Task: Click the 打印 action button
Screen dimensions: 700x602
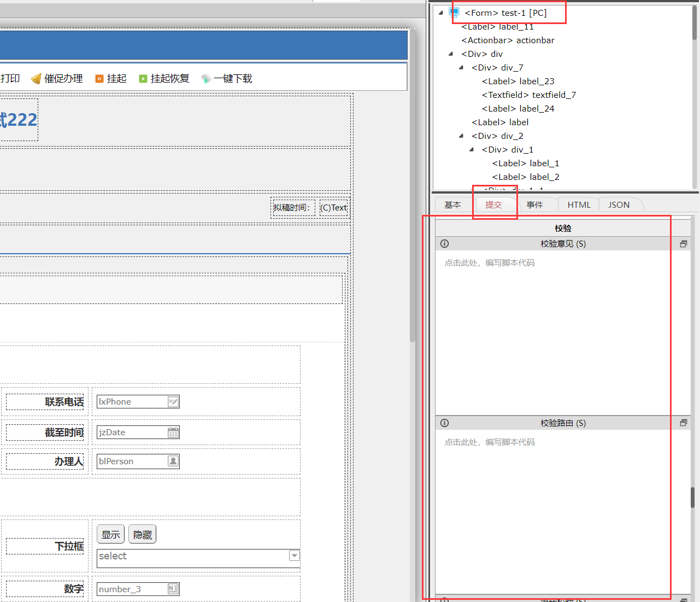Action: 10,79
